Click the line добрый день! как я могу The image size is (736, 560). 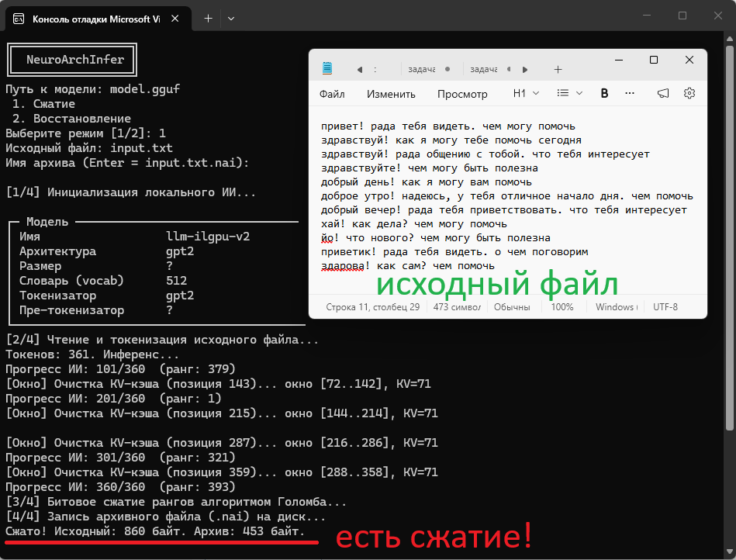427,182
